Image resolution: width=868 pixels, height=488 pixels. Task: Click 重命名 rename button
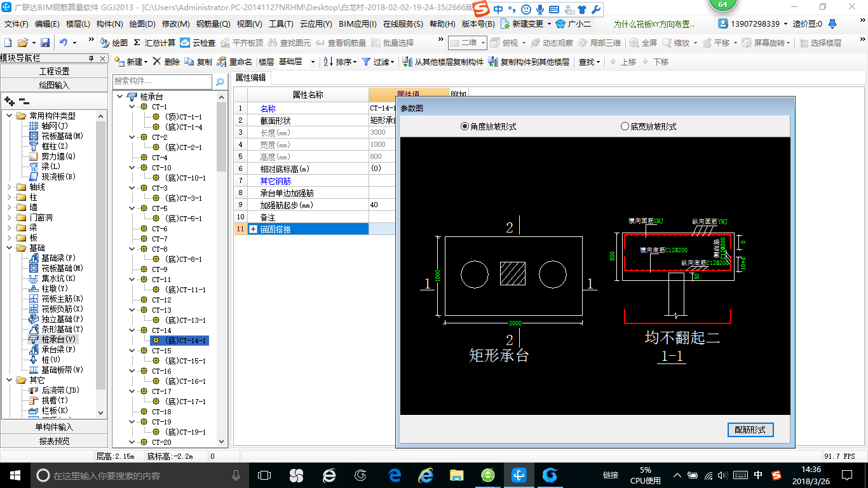(234, 62)
